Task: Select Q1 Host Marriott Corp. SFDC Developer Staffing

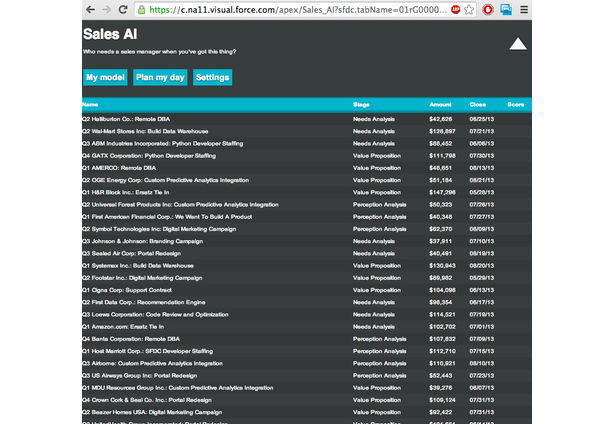Action: coord(307,351)
